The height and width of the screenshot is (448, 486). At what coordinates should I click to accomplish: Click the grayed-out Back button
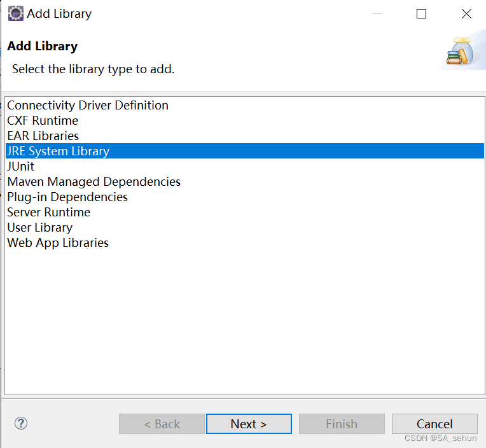point(162,424)
